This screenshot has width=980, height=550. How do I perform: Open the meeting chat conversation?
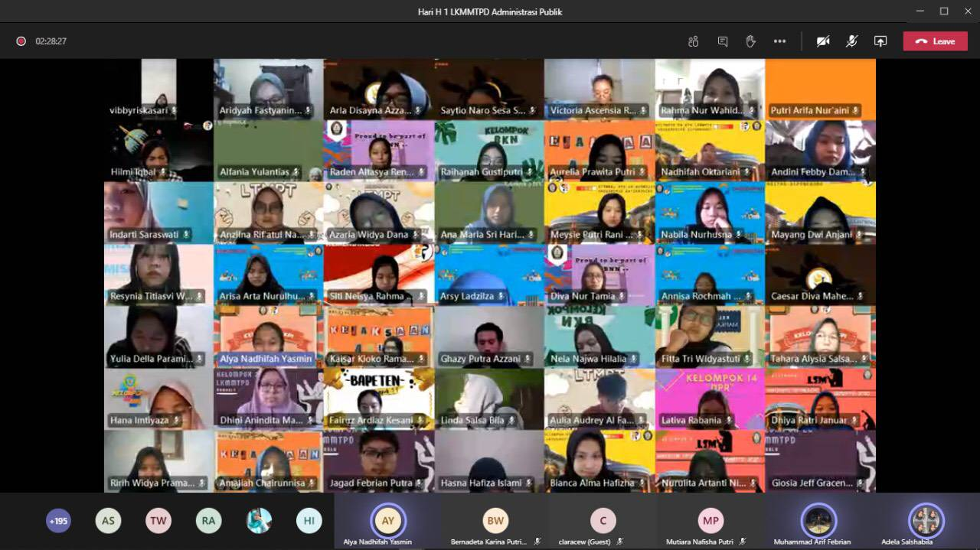(722, 41)
